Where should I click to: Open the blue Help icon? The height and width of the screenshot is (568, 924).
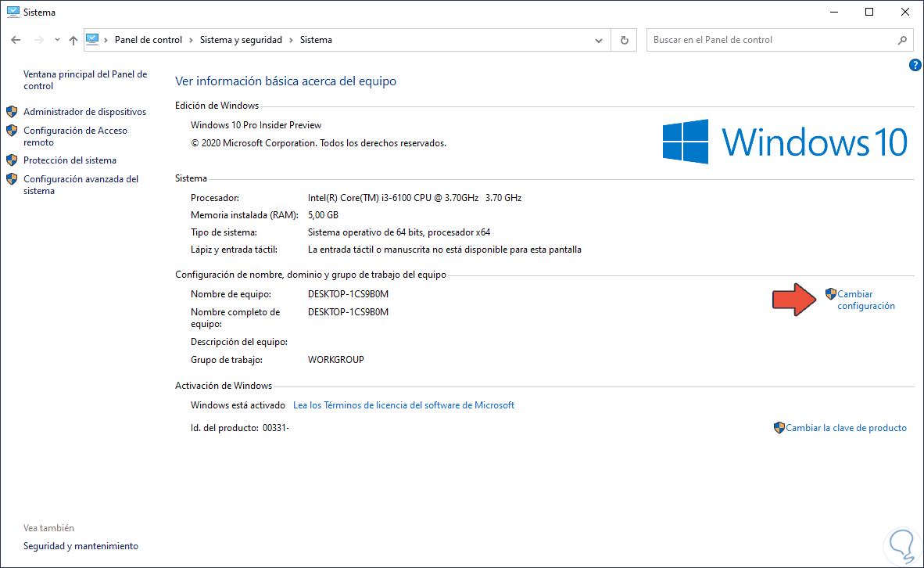[x=915, y=65]
